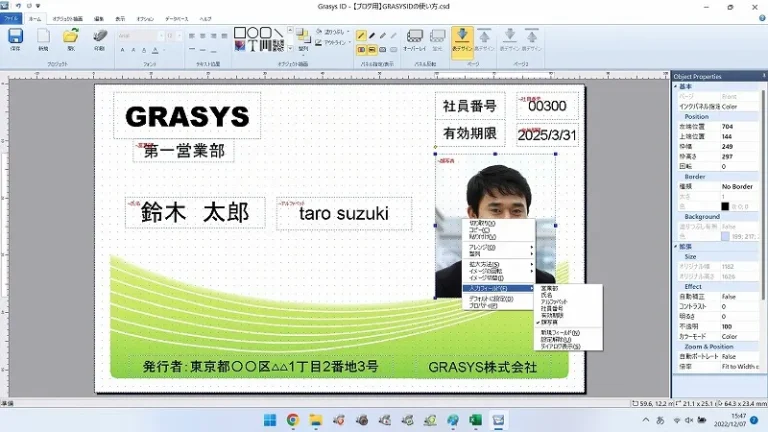Click the Object Properties panel scrollbar
This screenshot has width=768, height=432.
[764, 196]
